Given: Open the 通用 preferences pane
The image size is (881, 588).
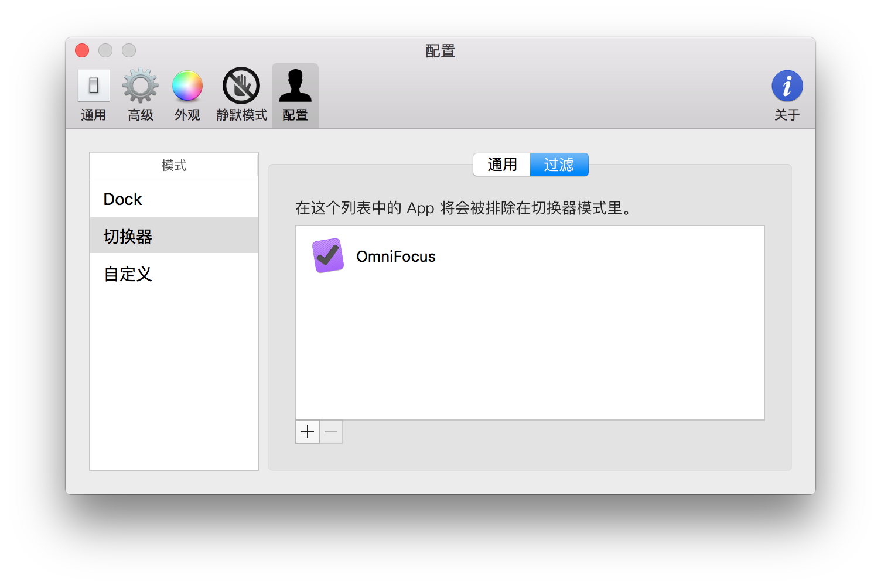Looking at the screenshot, I should [x=93, y=94].
